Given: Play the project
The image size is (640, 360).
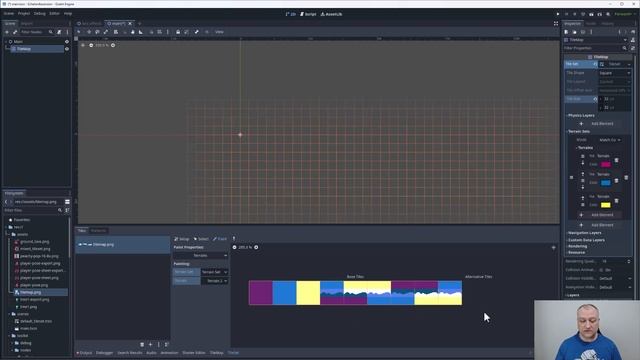Looking at the screenshot, I should pyautogui.click(x=558, y=14).
